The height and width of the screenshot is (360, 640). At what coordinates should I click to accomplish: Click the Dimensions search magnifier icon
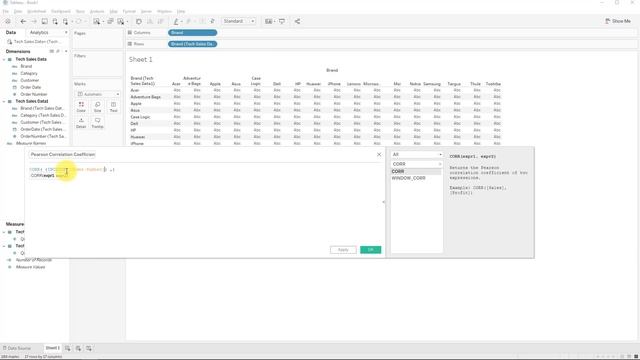[x=58, y=51]
